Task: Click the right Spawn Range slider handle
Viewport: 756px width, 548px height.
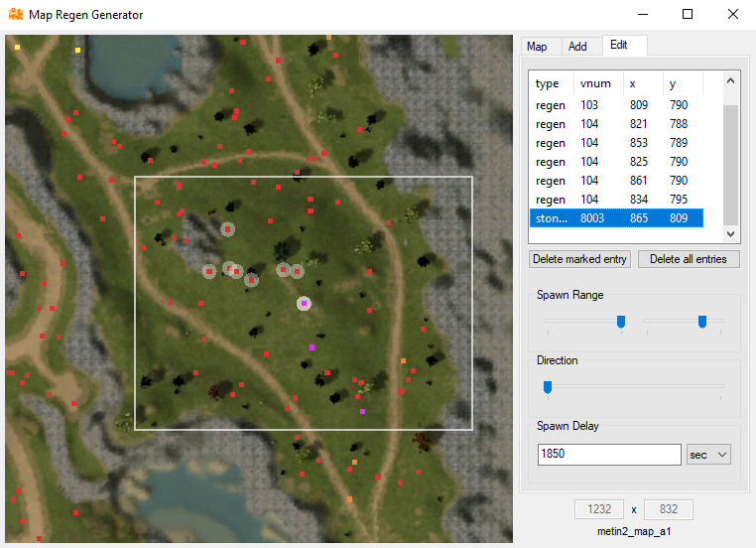Action: click(701, 321)
